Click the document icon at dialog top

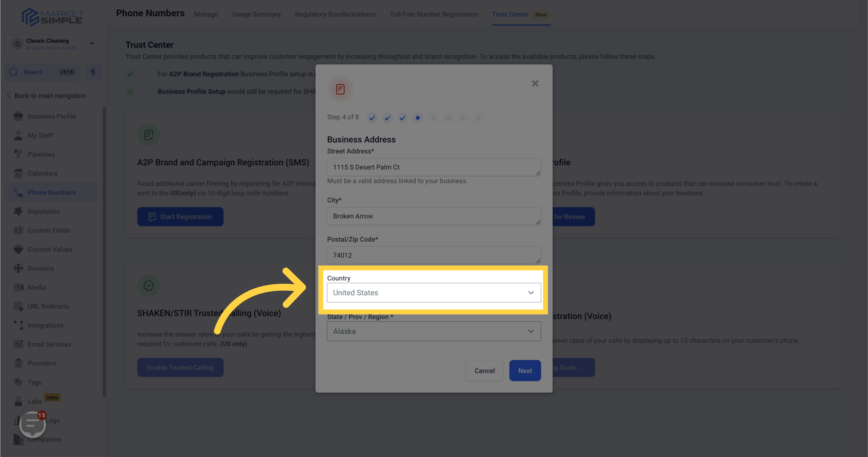point(340,89)
